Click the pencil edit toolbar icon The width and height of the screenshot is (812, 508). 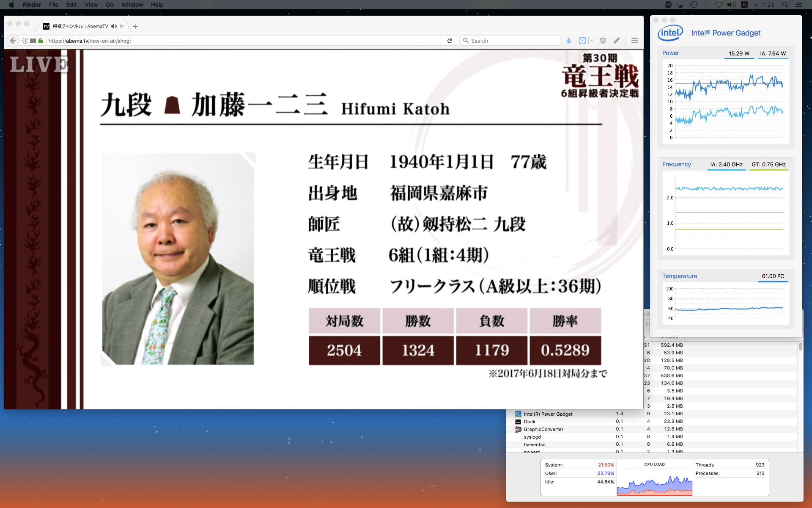coord(617,41)
